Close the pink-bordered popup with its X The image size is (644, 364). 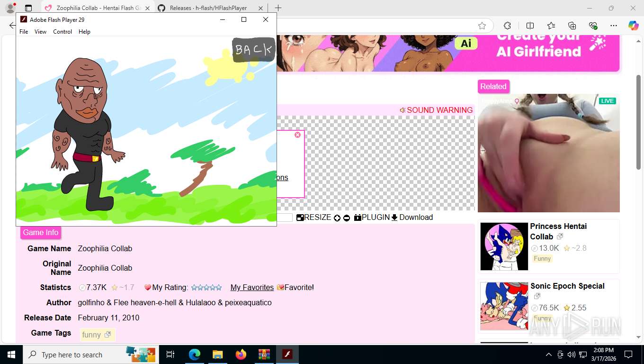click(x=297, y=135)
